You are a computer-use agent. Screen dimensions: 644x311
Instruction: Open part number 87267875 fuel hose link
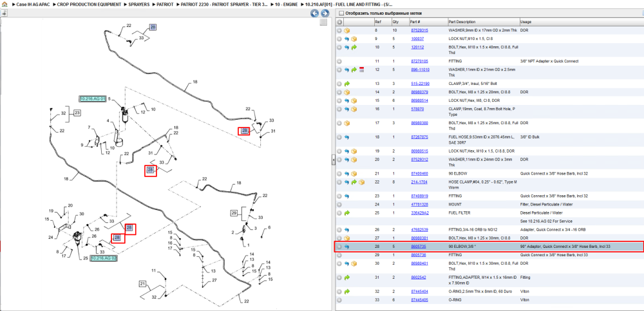point(419,137)
